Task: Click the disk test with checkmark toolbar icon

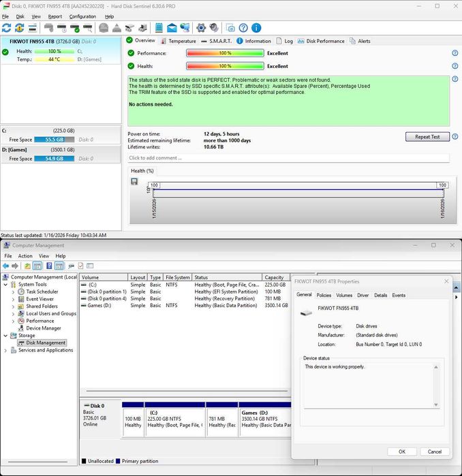Action: [x=75, y=28]
